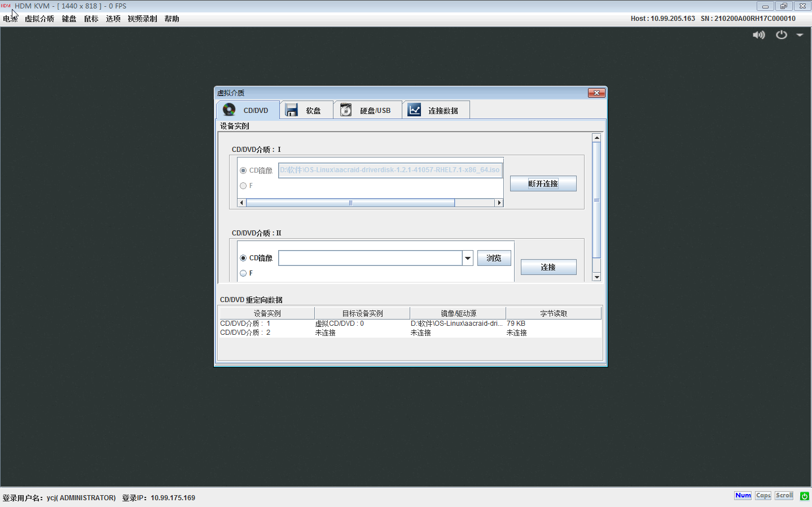
Task: Select F drive radio for CD/DVD介质 II
Action: tap(243, 273)
